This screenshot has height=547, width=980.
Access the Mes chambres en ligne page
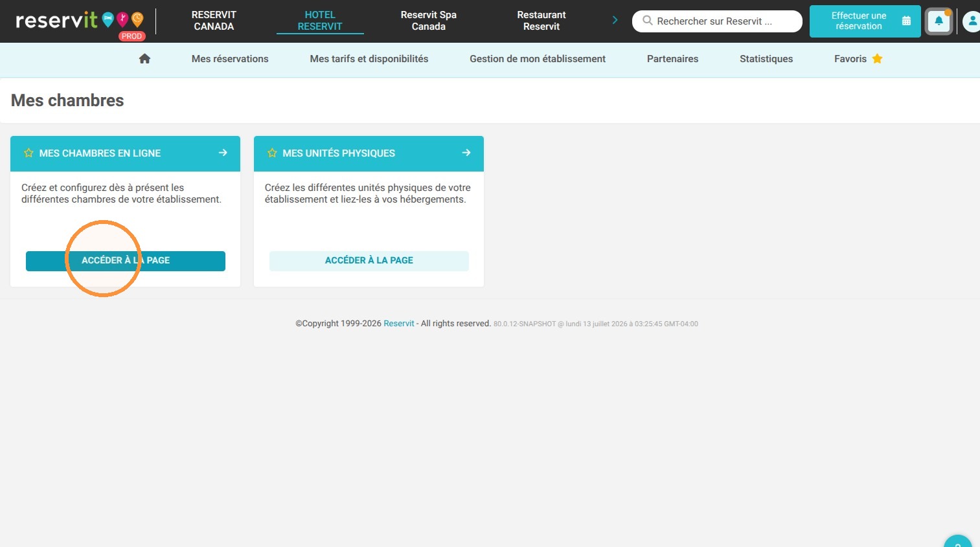click(x=126, y=261)
